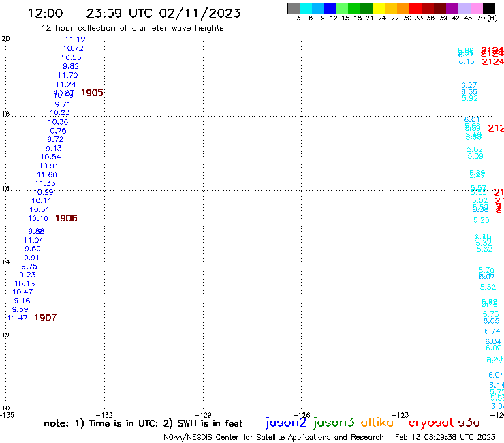Select the 11.33 wave height value
This screenshot has width=504, height=443.
coord(46,183)
